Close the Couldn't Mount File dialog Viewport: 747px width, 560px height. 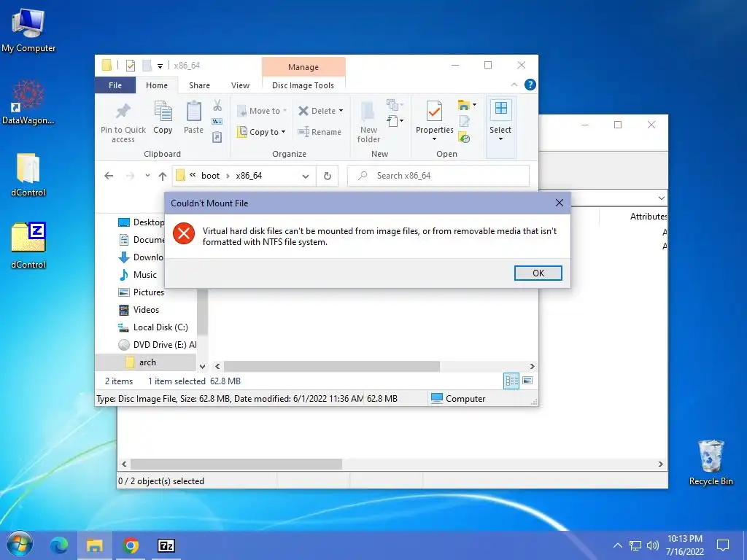tap(560, 203)
